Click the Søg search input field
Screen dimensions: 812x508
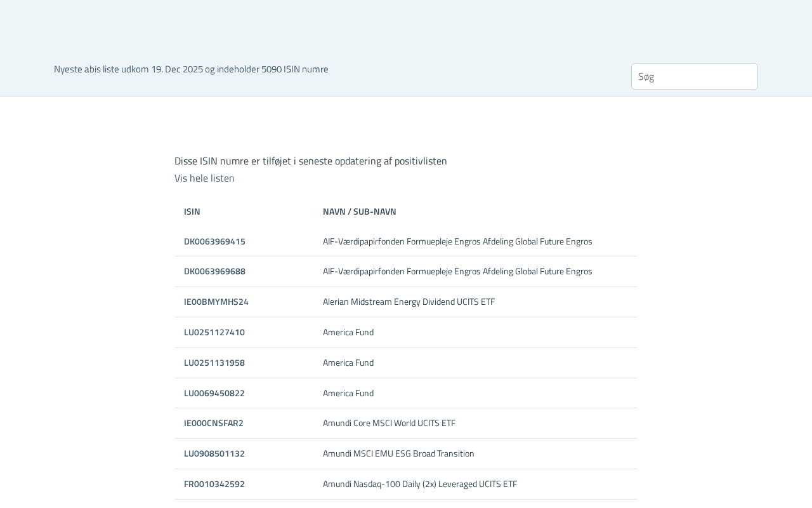[x=694, y=76]
